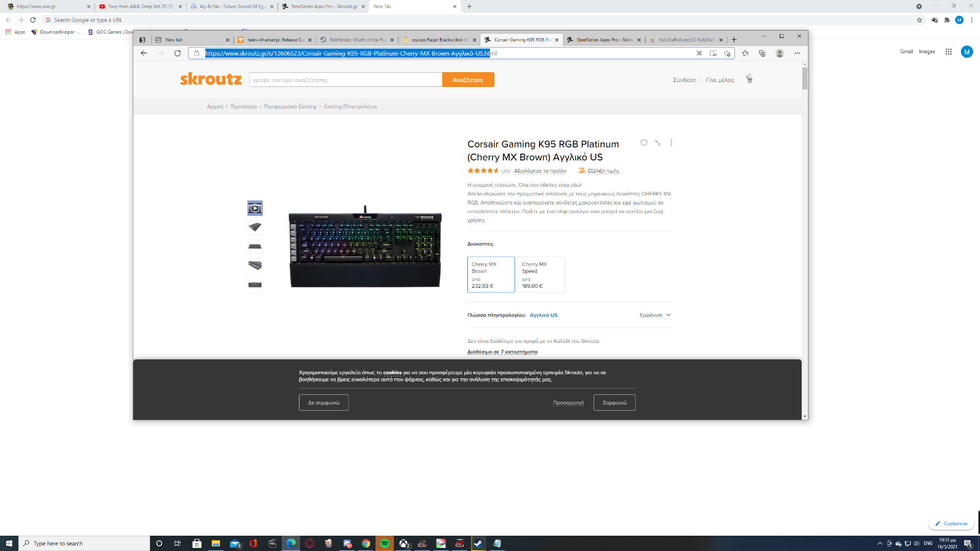Switch to Tony from A&B YouTube tab in Chrome
Image resolution: width=980 pixels, height=551 pixels.
tap(140, 6)
